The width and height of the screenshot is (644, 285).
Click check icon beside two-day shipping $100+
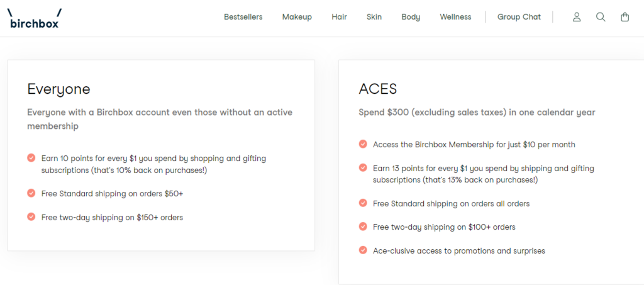pyautogui.click(x=363, y=226)
